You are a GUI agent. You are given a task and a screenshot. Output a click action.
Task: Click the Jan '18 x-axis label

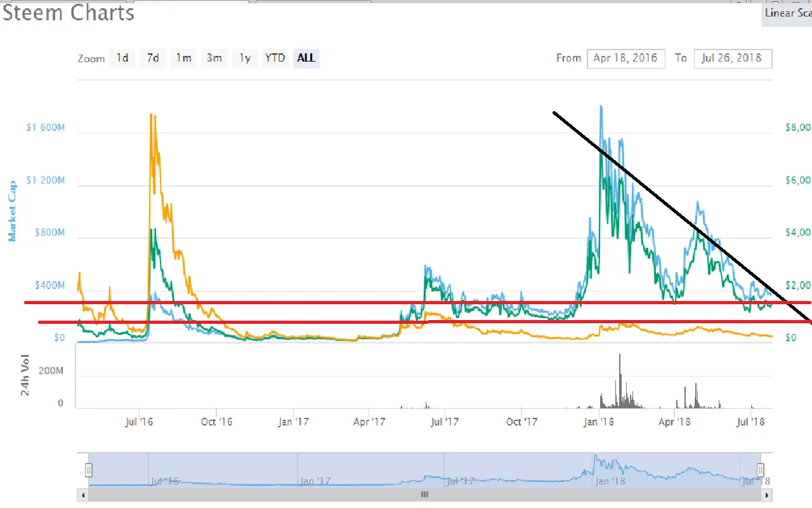pos(599,421)
